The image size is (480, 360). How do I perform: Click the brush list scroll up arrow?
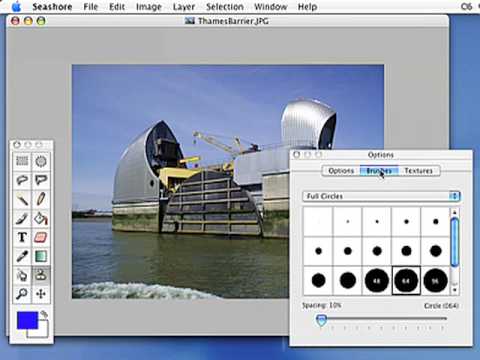(x=455, y=212)
